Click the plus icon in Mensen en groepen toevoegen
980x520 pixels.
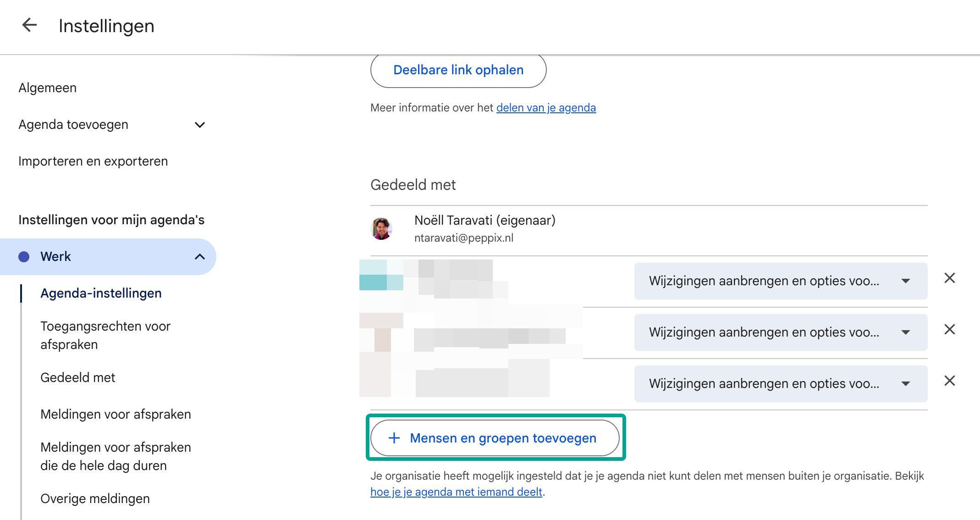(x=394, y=438)
